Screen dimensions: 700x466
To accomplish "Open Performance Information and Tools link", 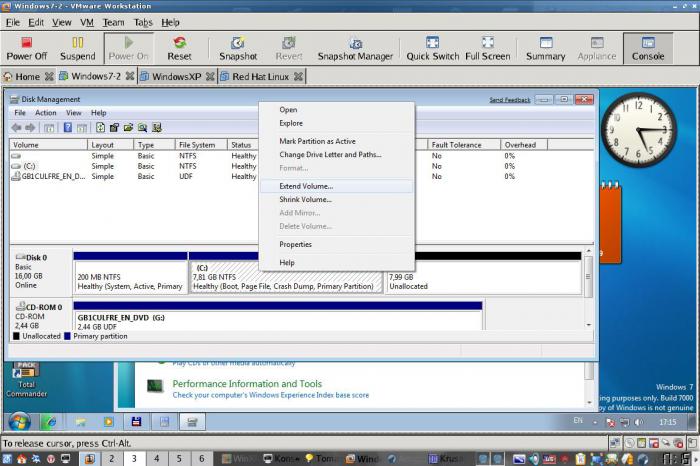I will (247, 384).
